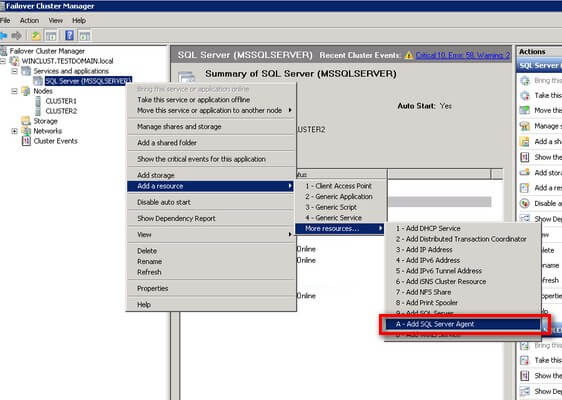The height and width of the screenshot is (400, 562).
Task: Select '4 - Generic Service' resource
Action: coord(340,218)
